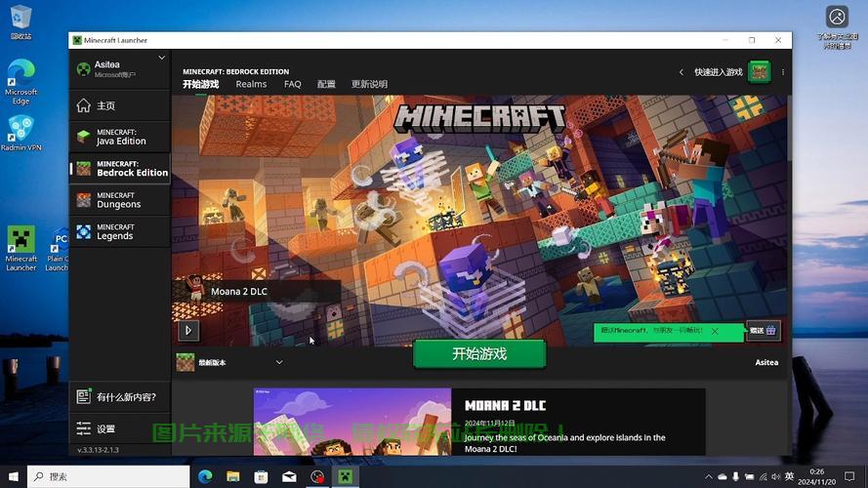Open Microsoft Store from the taskbar
The height and width of the screenshot is (488, 868).
[x=262, y=476]
